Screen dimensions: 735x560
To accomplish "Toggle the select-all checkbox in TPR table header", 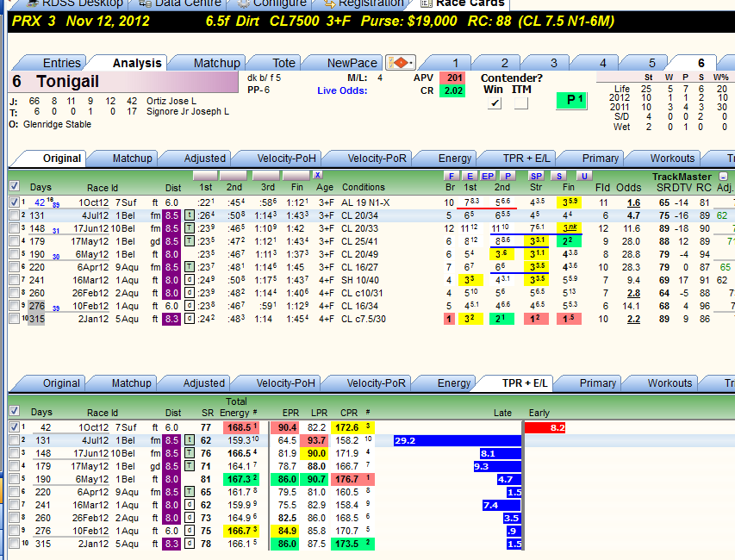I will click(15, 411).
